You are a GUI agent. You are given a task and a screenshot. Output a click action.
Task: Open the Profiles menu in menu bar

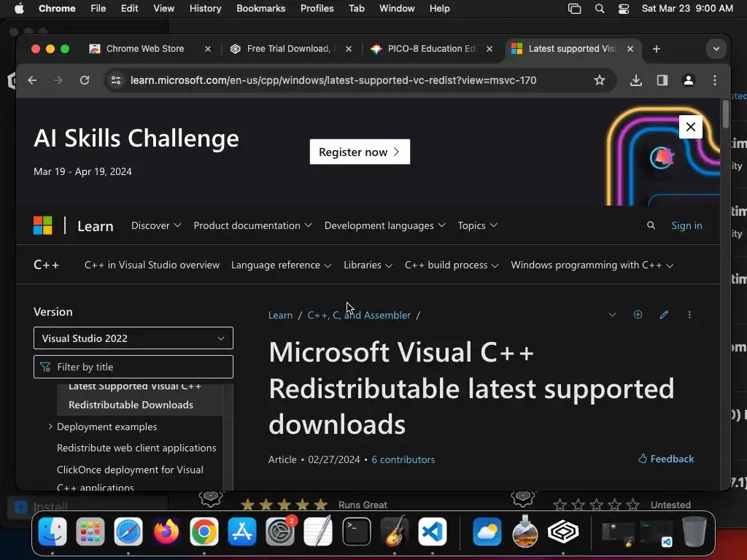click(317, 9)
